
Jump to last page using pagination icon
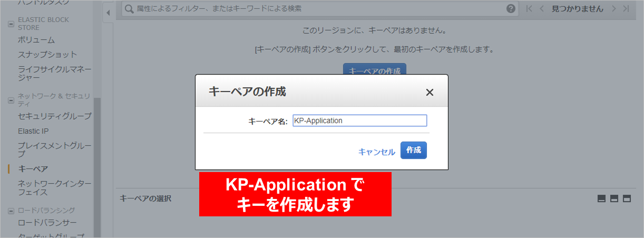(626, 9)
